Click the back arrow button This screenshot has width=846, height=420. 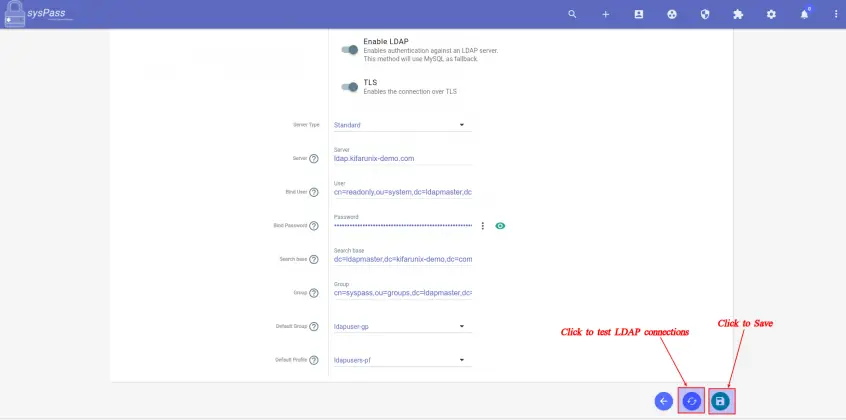(x=663, y=400)
